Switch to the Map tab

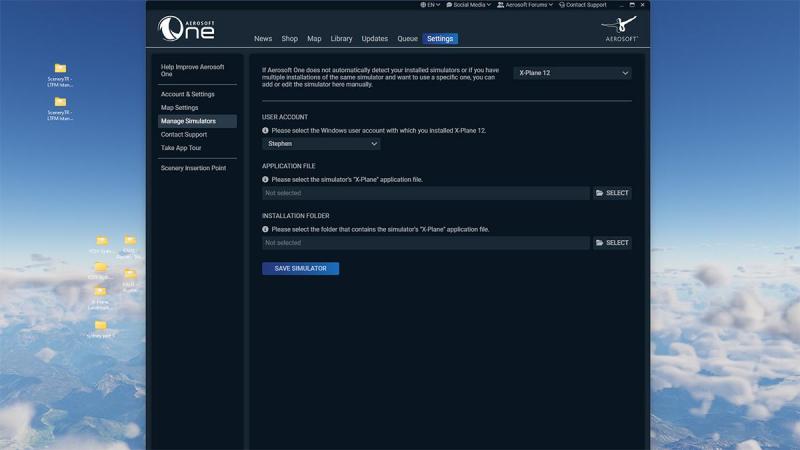coord(314,39)
